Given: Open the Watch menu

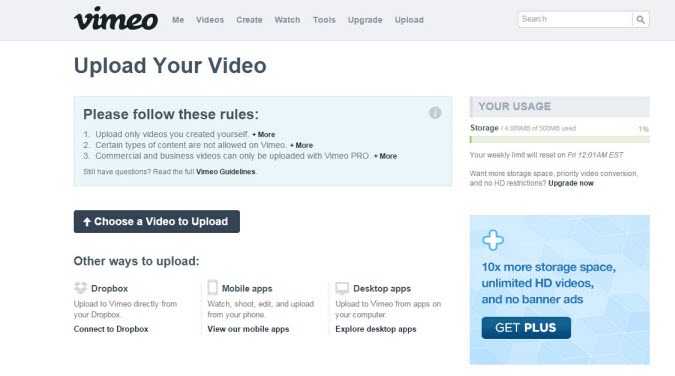Looking at the screenshot, I should [x=287, y=20].
